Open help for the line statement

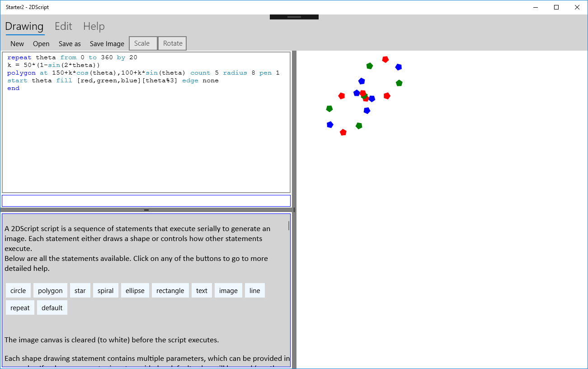click(x=255, y=290)
